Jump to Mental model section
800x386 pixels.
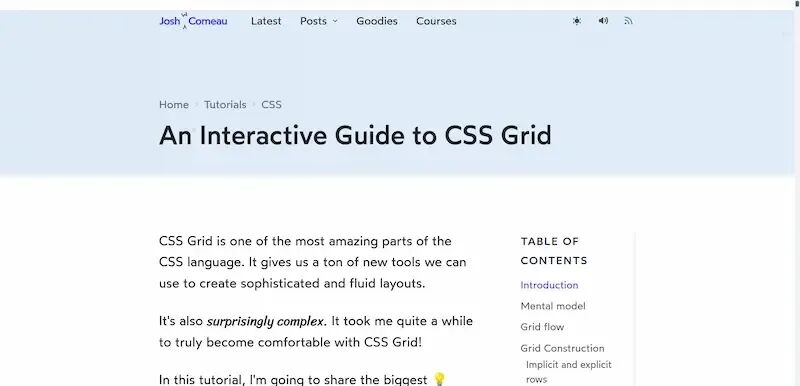tap(553, 306)
